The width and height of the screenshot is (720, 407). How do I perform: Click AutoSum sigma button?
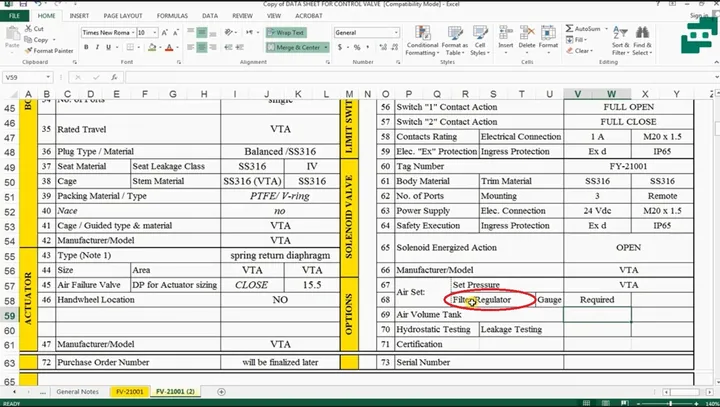pos(583,28)
